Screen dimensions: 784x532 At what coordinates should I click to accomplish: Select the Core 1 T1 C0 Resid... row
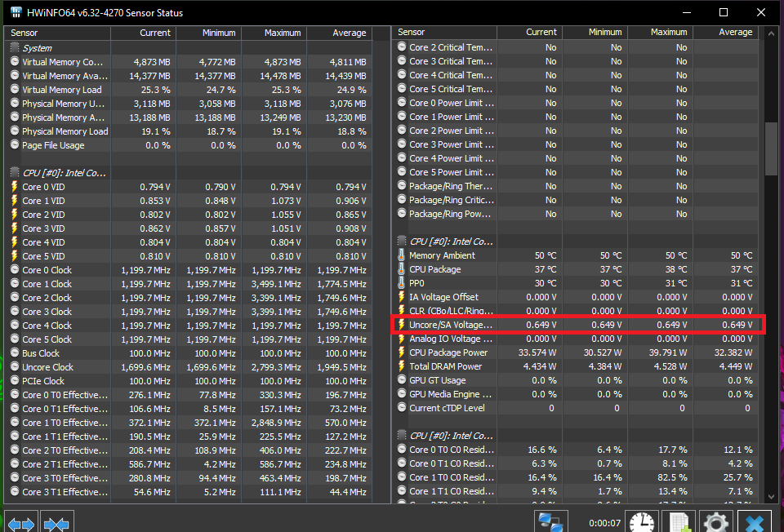[x=575, y=491]
